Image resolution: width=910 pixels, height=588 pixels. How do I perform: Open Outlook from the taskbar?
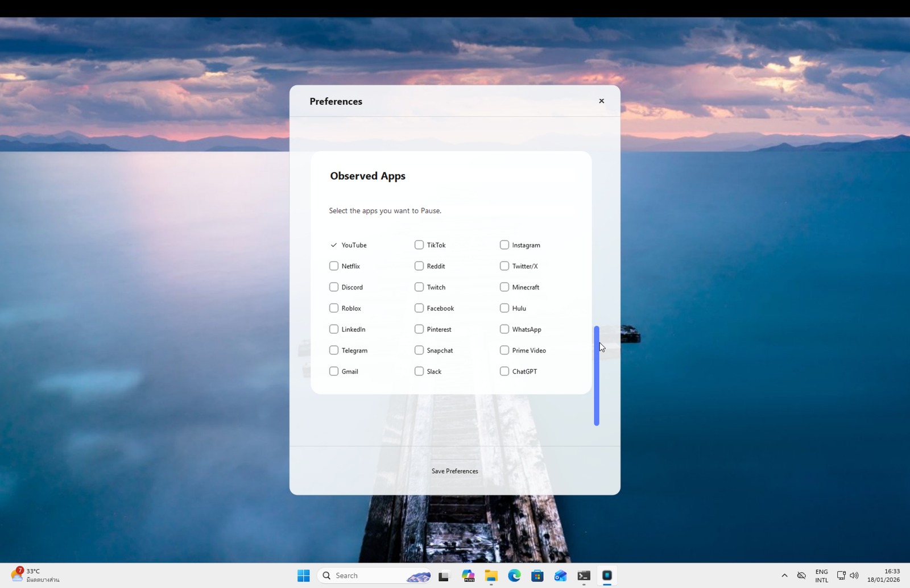pos(560,575)
